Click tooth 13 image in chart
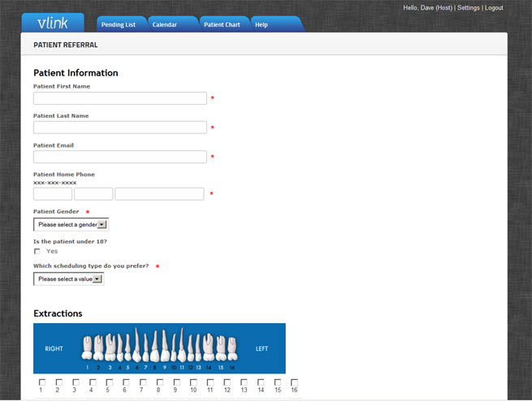The height and width of the screenshot is (401, 532). pos(198,347)
